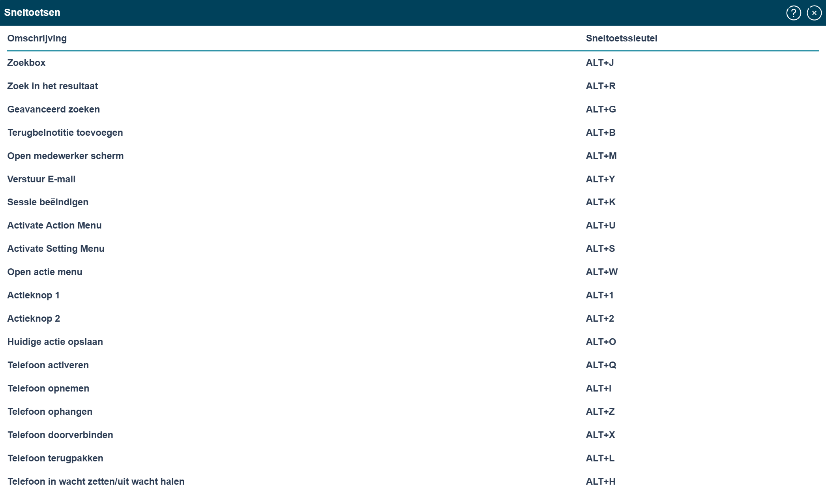Select the ALT+J shortcut value
This screenshot has height=504, width=826.
[599, 63]
